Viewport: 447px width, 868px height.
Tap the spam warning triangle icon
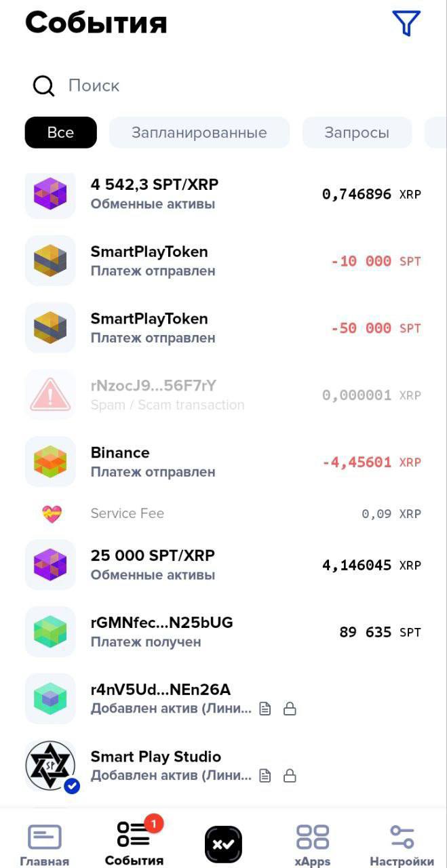click(x=50, y=395)
